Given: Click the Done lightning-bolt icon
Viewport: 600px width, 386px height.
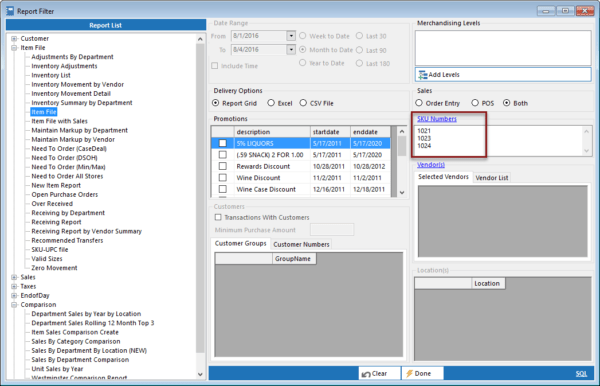Looking at the screenshot, I should [x=409, y=373].
